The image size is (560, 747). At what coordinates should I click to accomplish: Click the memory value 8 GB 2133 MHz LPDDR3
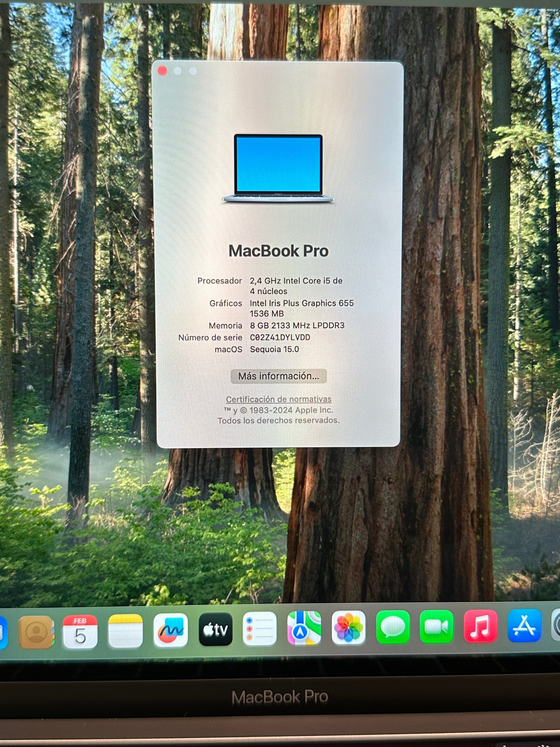(x=297, y=325)
